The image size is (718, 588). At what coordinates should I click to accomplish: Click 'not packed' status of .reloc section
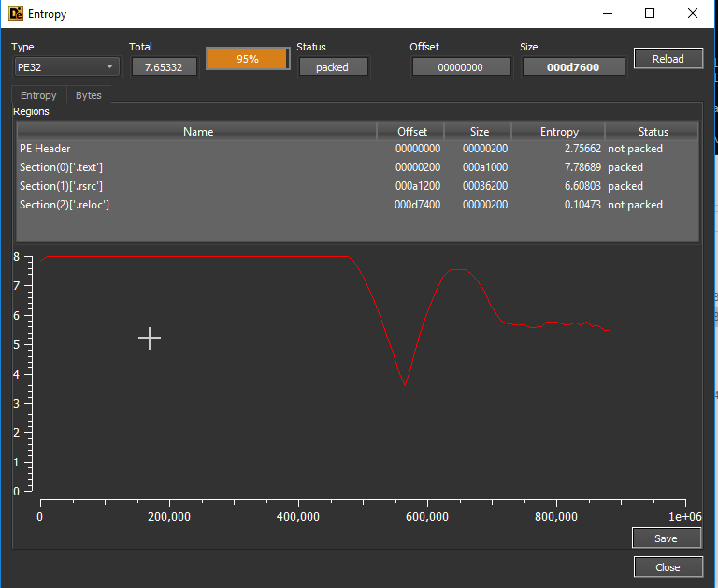coord(635,205)
